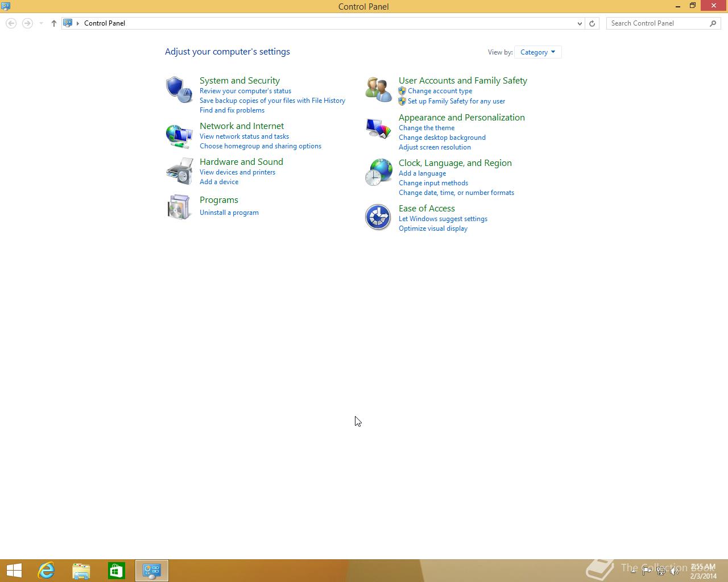Open the Hardware and Sound printer icon

point(179,172)
